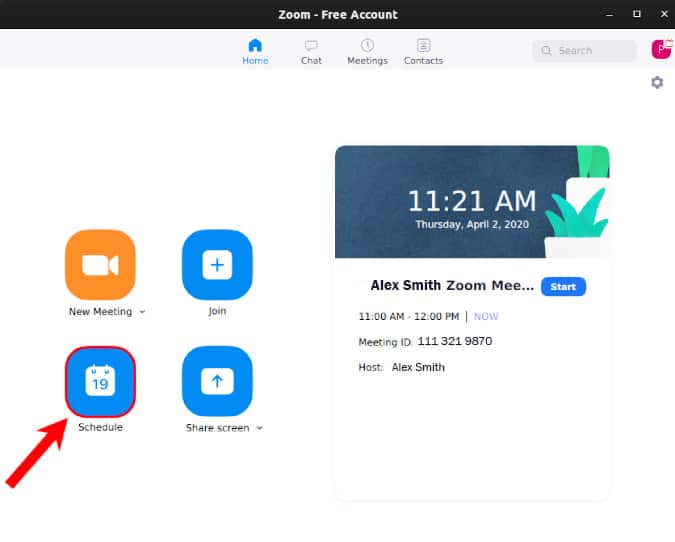Open the Schedule calendar icon
Image resolution: width=675 pixels, height=542 pixels.
100,381
